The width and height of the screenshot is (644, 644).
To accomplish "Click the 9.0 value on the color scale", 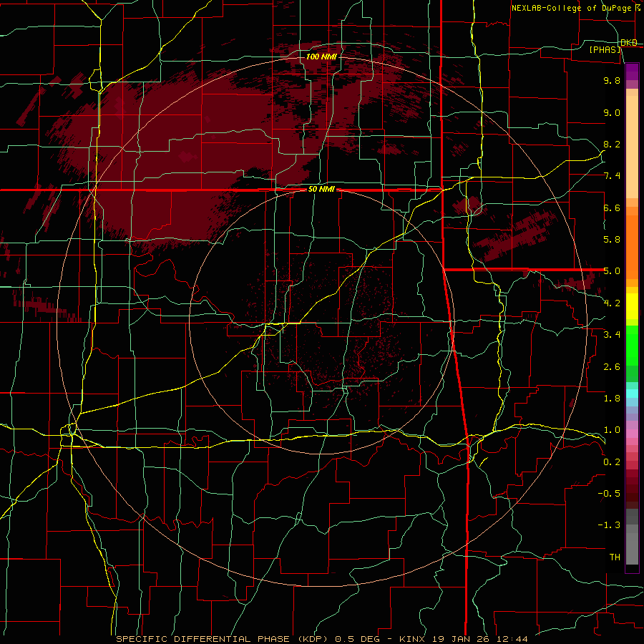I will pyautogui.click(x=612, y=112).
